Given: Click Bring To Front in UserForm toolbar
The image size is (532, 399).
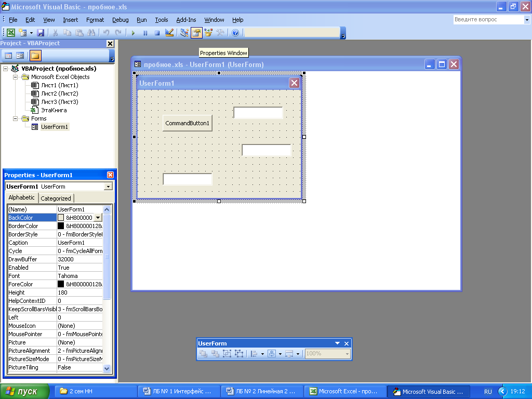Looking at the screenshot, I should 203,353.
